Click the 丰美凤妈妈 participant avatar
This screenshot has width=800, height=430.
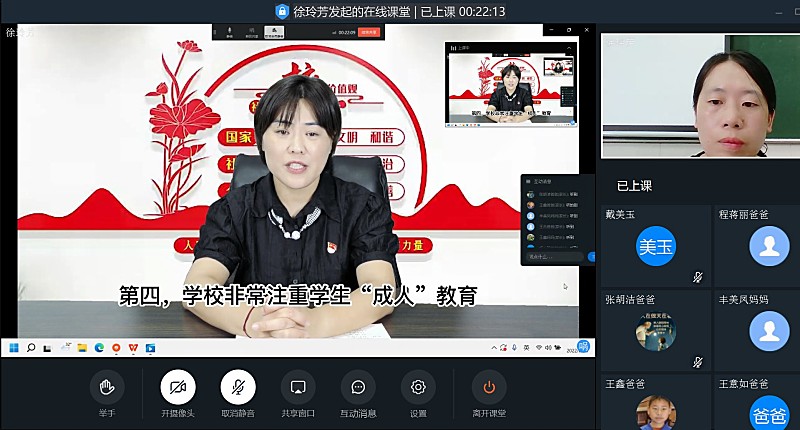click(x=769, y=332)
